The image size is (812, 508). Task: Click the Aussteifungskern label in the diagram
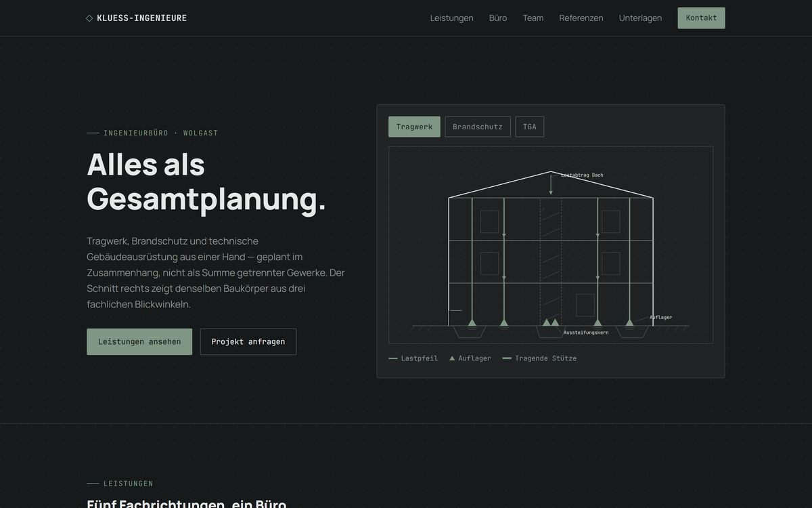(586, 333)
